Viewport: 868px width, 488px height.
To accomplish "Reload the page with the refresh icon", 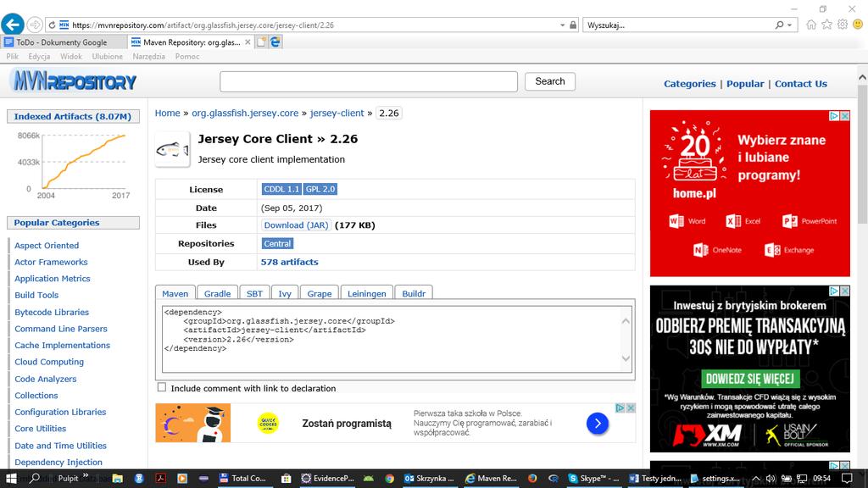I will pos(52,25).
